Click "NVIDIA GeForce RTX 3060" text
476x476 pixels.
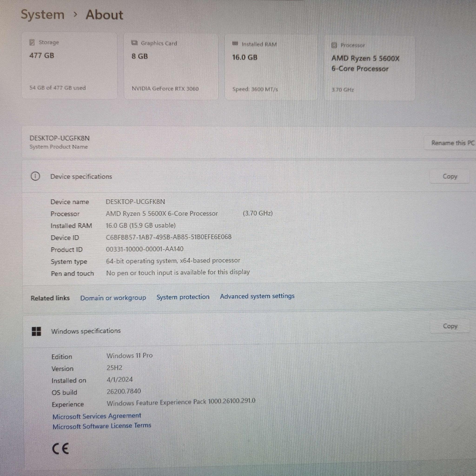pos(165,89)
